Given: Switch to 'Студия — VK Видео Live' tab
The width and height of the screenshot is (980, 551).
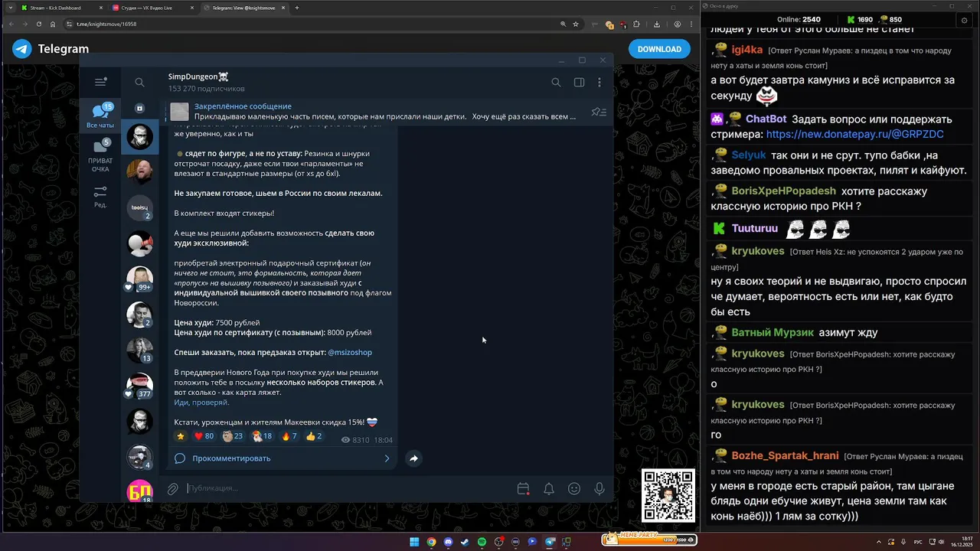Looking at the screenshot, I should coord(152,8).
